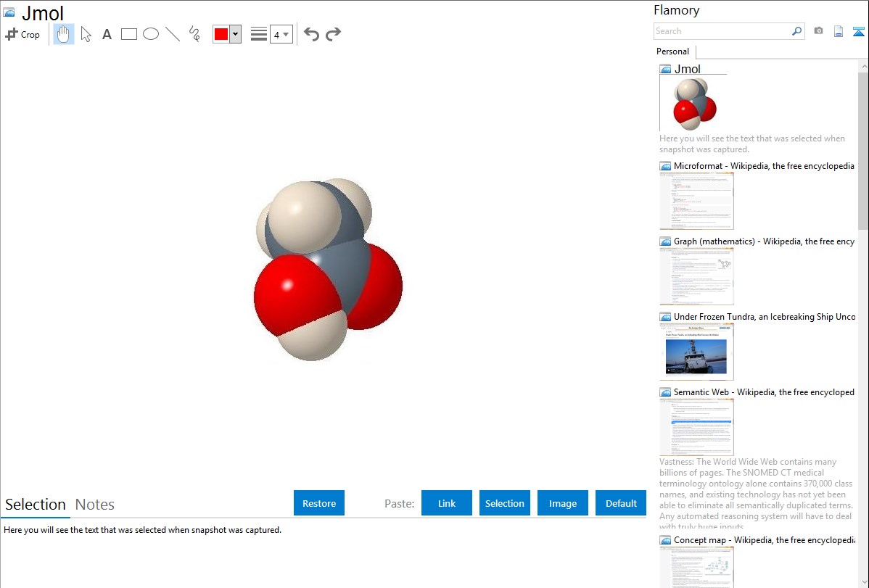Open the Microformat Wikipedia snapshot thumbnail
869x588 pixels.
click(x=696, y=201)
